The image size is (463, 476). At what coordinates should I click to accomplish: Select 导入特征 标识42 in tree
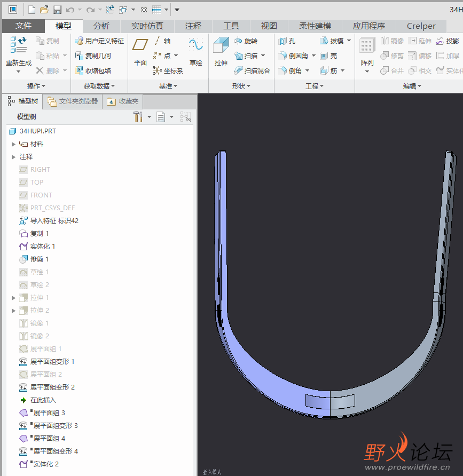coord(49,221)
